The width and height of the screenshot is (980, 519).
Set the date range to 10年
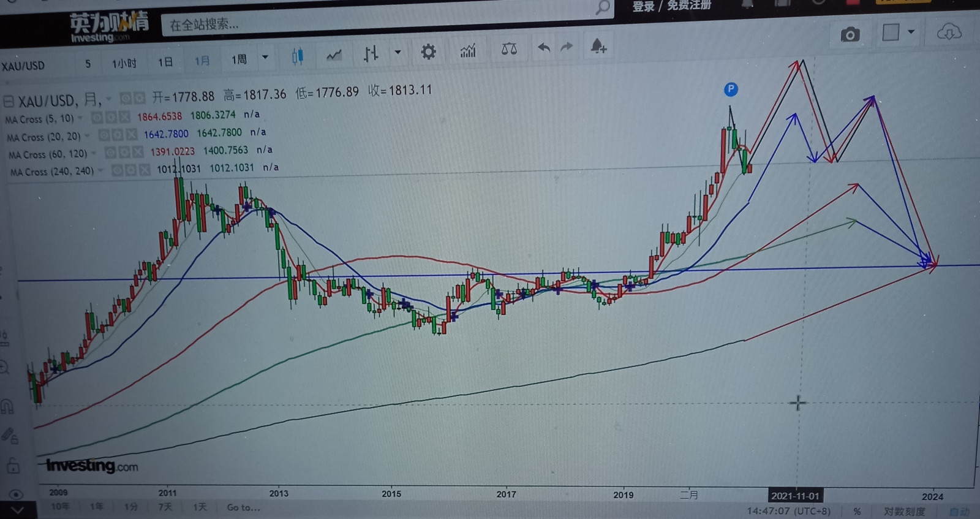click(x=61, y=506)
